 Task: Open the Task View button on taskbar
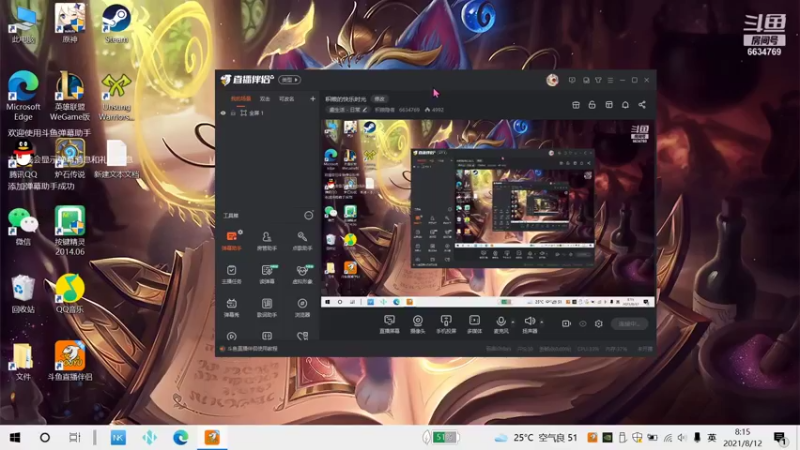click(74, 438)
